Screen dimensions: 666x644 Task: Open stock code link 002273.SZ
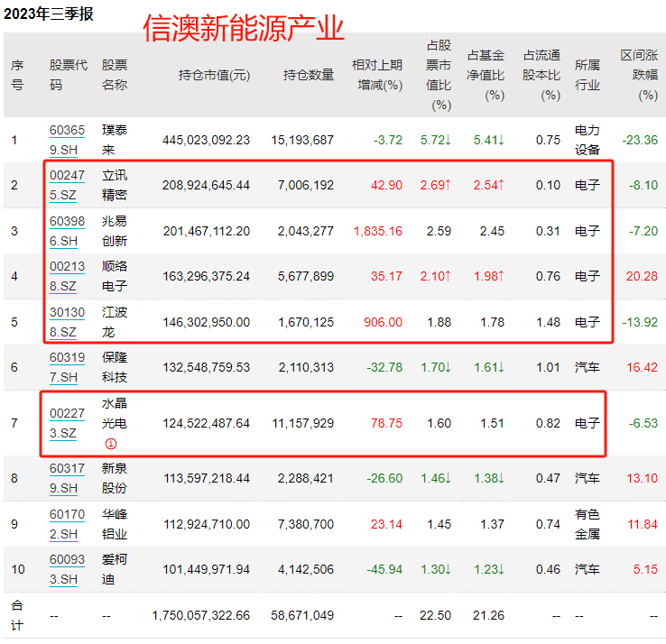pos(67,423)
